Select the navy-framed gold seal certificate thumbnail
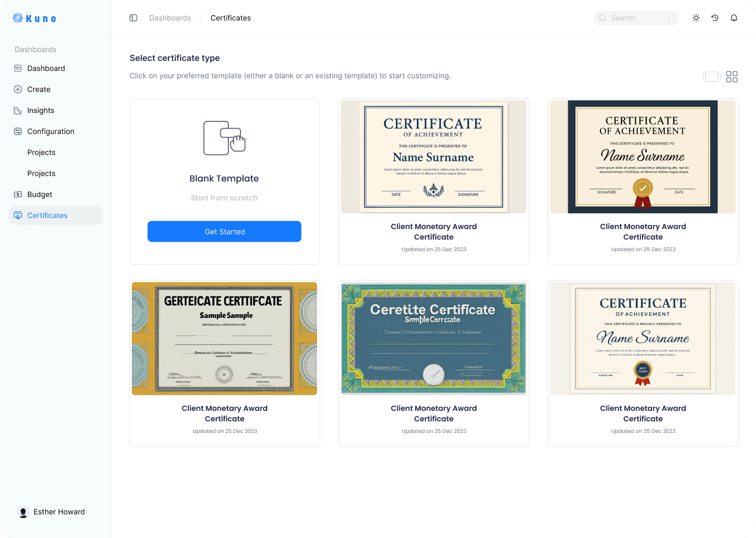Image resolution: width=756 pixels, height=538 pixels. (643, 157)
